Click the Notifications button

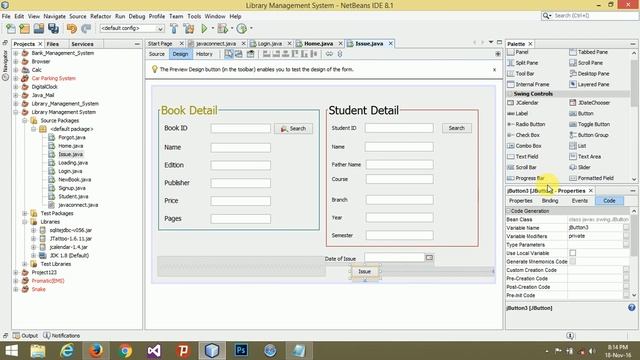coord(62,336)
